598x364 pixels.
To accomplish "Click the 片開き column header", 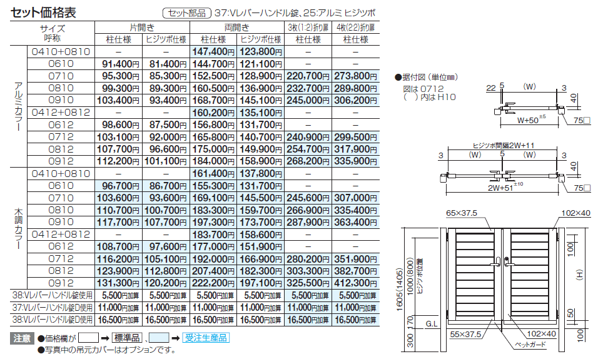I will tap(142, 28).
